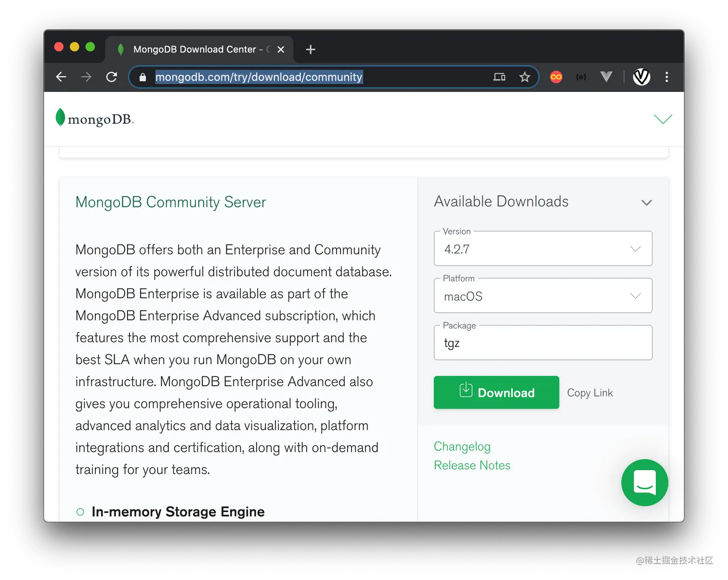Screen dimensions: 728x580
Task: Click the green Download button
Action: click(x=496, y=393)
